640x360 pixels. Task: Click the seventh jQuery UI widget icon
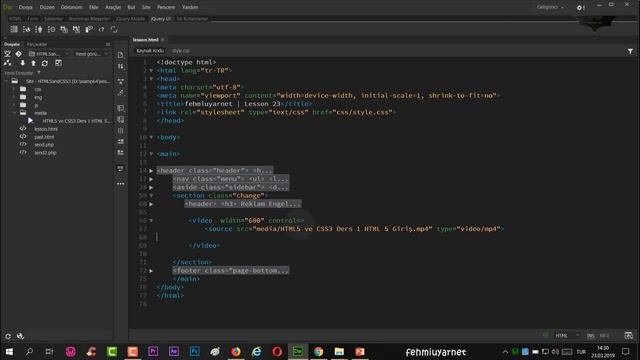click(x=89, y=29)
